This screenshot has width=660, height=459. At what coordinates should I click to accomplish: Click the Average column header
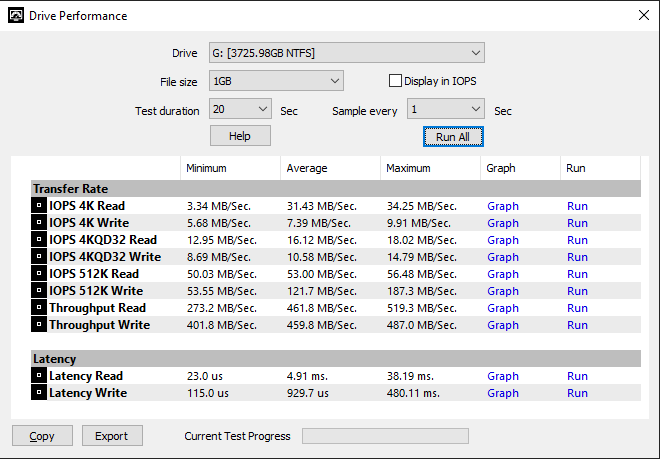306,168
